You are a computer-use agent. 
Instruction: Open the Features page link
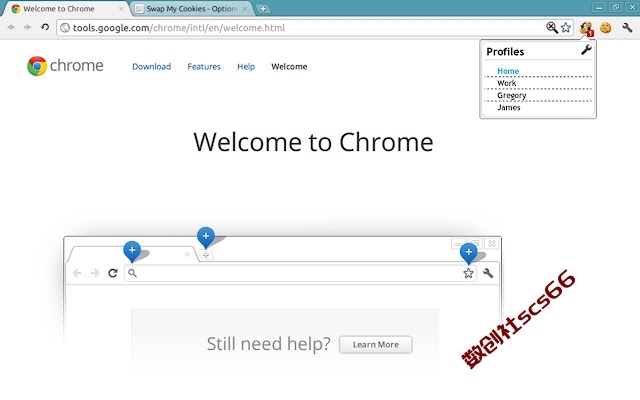coord(204,67)
